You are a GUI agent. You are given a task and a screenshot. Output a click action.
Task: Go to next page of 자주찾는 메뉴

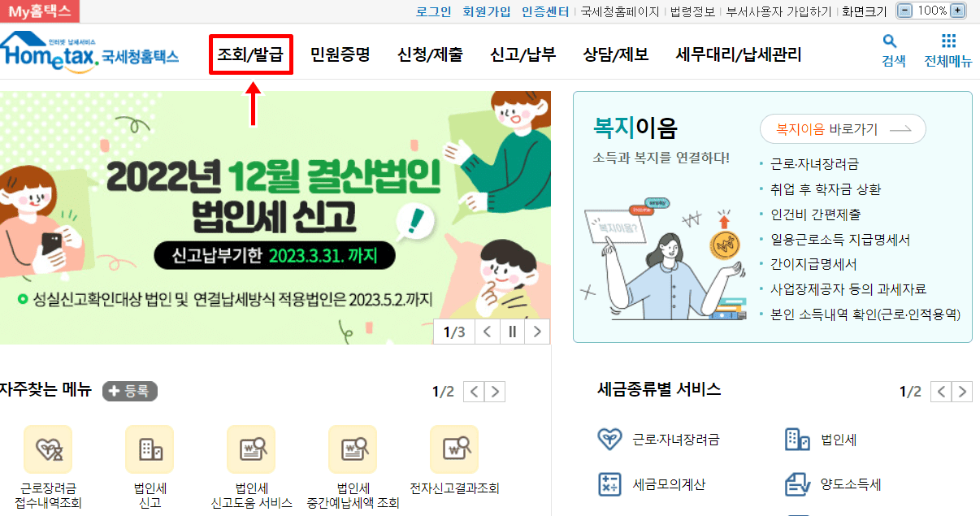coord(495,392)
